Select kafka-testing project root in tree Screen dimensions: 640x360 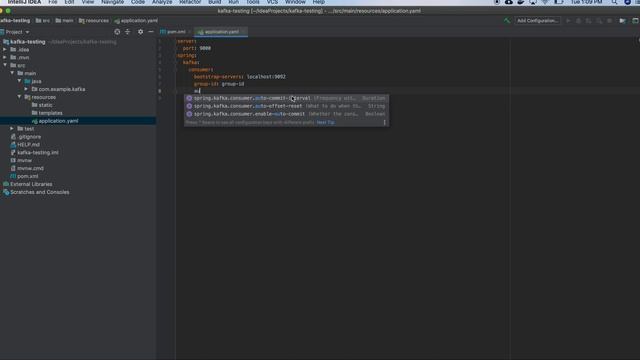coord(28,42)
